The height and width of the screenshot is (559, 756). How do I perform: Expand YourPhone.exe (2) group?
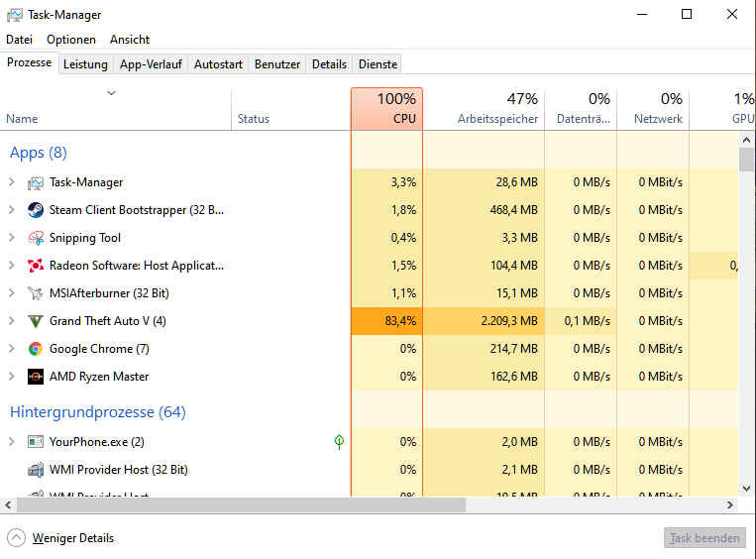point(12,442)
